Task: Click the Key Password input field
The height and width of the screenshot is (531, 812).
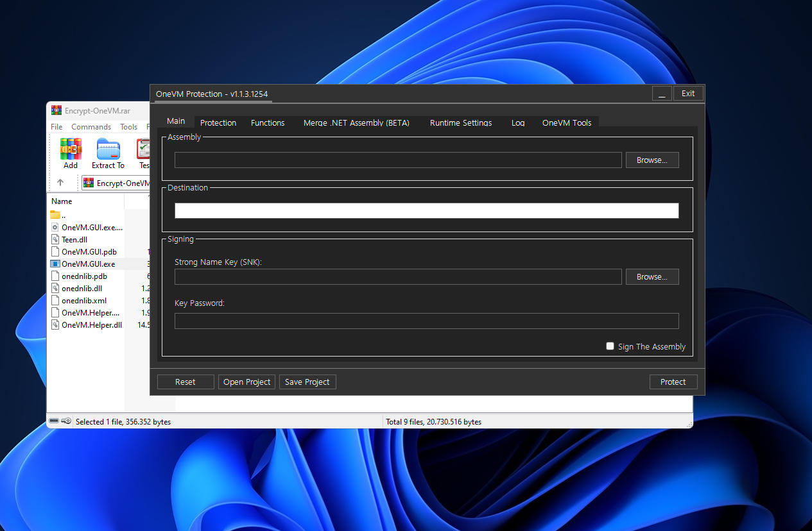Action: coord(426,321)
